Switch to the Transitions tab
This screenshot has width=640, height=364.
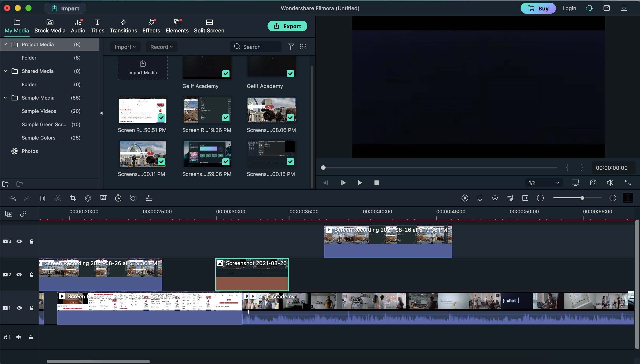[x=123, y=26]
